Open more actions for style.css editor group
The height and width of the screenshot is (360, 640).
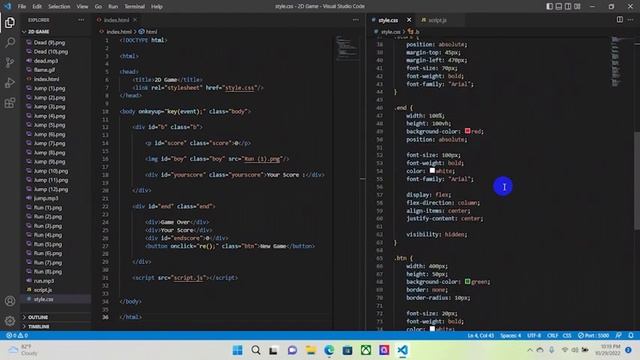[631, 20]
